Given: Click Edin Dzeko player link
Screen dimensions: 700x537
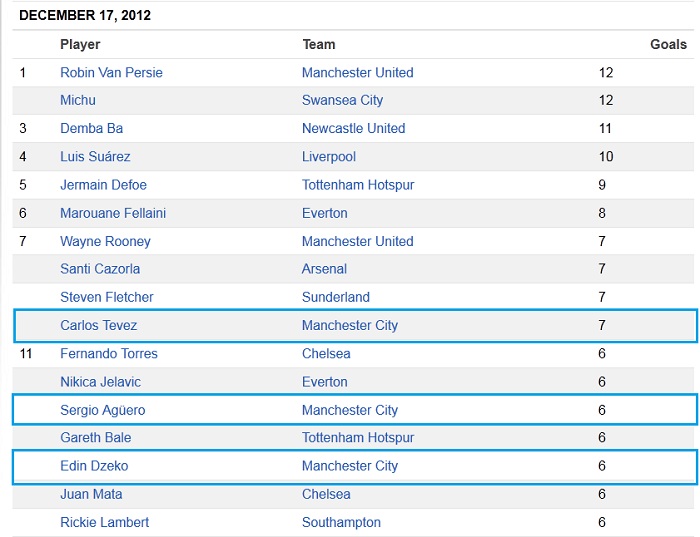Looking at the screenshot, I should pyautogui.click(x=94, y=466).
